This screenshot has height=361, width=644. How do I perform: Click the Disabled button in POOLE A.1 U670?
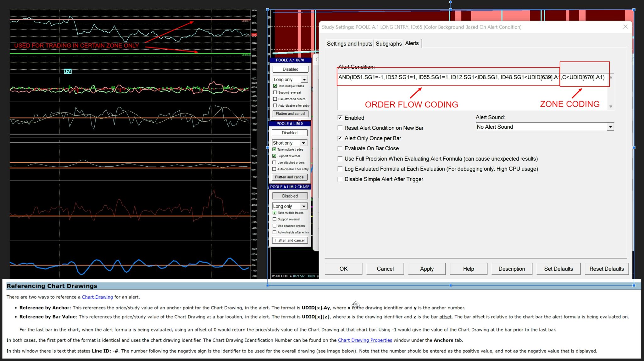[290, 69]
